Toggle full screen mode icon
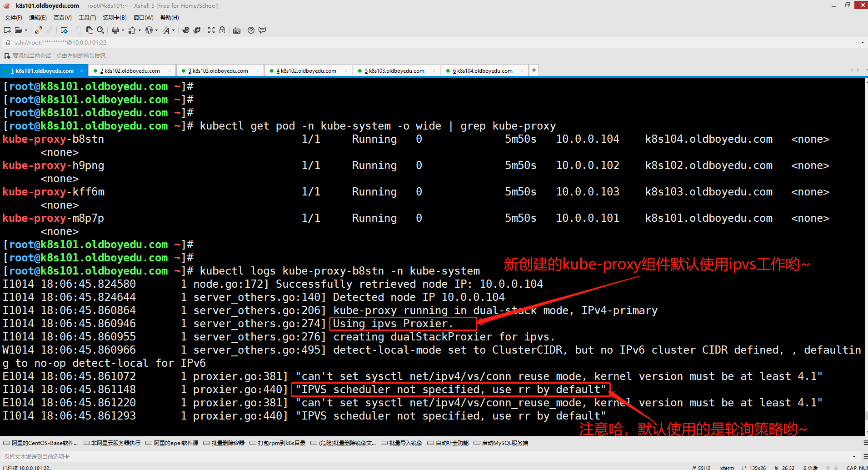This screenshot has height=470, width=868. [211, 30]
